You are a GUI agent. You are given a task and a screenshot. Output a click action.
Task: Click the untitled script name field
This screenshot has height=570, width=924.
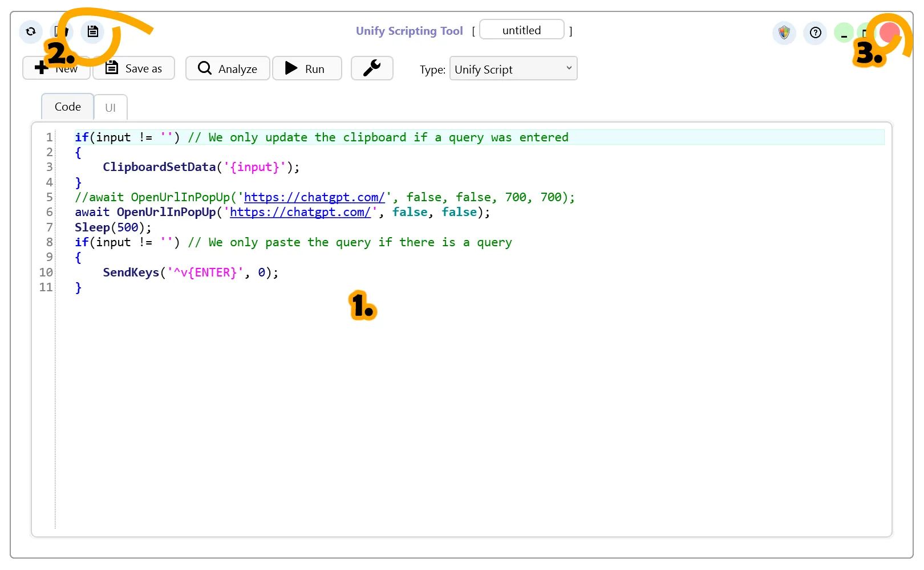521,30
